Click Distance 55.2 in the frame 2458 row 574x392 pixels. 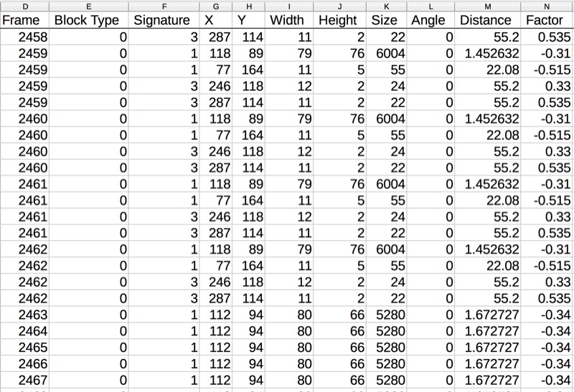(488, 37)
